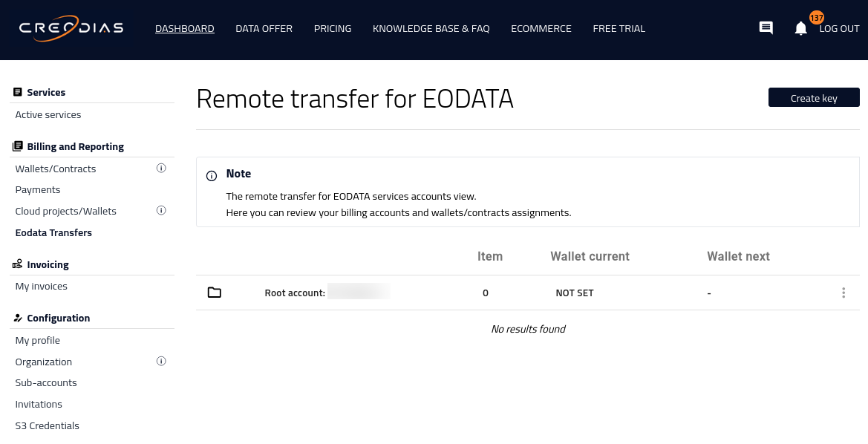
Task: Click the Note info icon
Action: pos(212,176)
